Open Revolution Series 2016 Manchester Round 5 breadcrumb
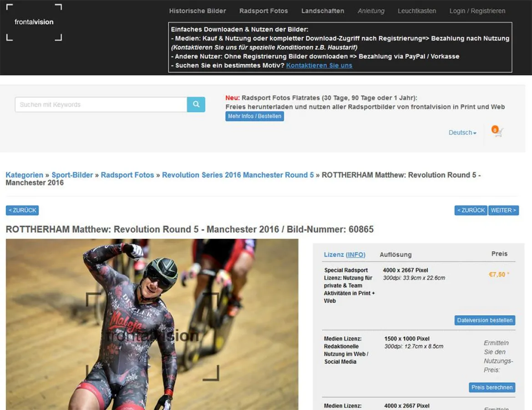Viewport: 532px width, 410px height. point(237,174)
